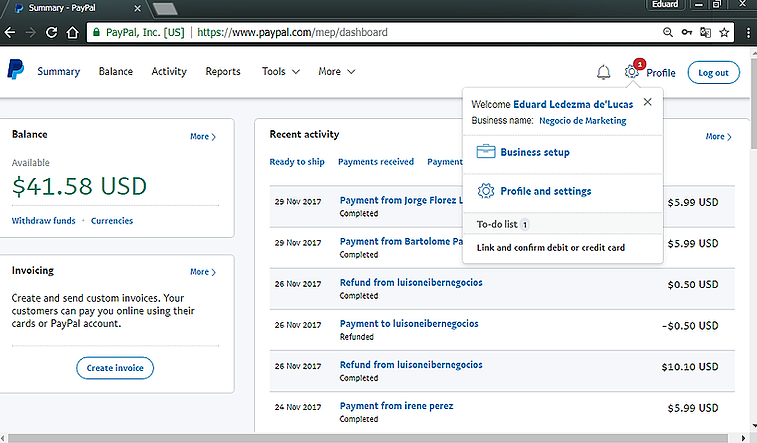The image size is (757, 443).
Task: Close the welcome profile popup
Action: click(x=647, y=102)
